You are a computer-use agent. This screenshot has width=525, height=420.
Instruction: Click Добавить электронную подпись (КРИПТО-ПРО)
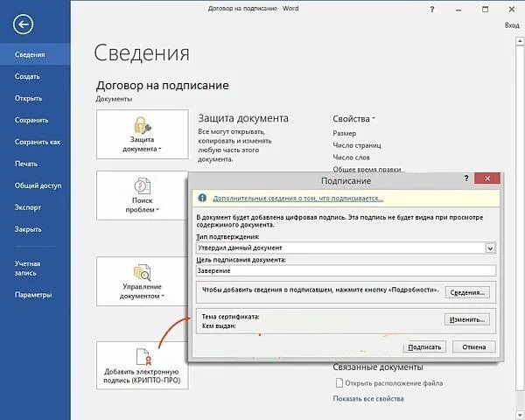(x=143, y=365)
